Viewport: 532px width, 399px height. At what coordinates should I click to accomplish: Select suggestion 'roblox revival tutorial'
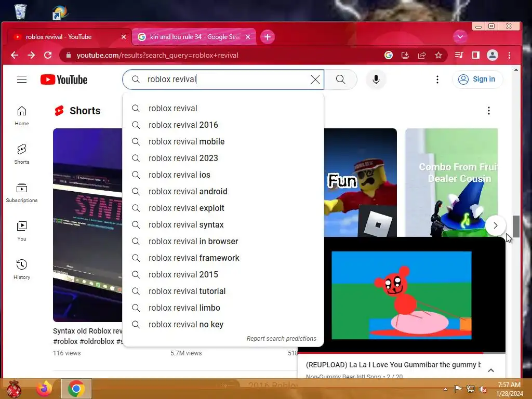tap(223, 291)
